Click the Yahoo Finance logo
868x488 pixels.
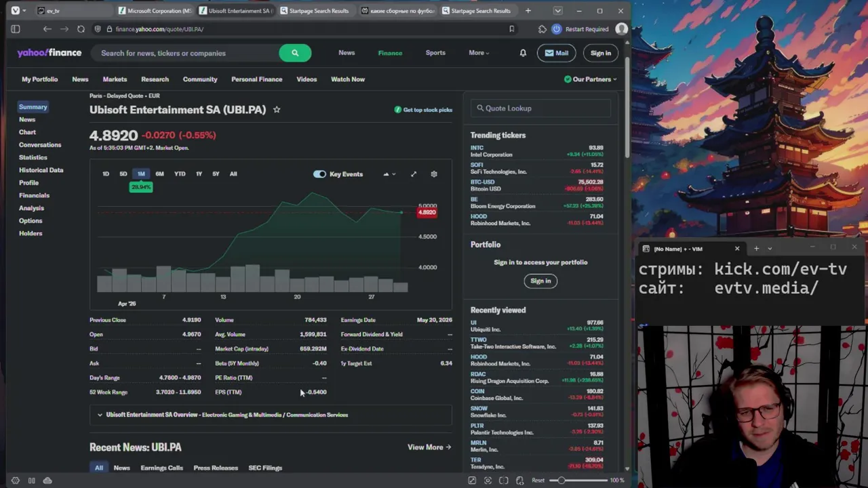[50, 53]
